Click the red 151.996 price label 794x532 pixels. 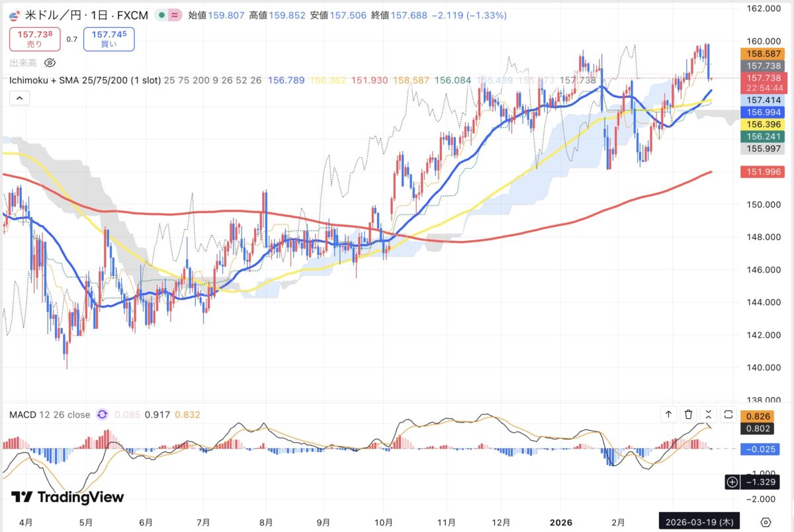click(764, 172)
